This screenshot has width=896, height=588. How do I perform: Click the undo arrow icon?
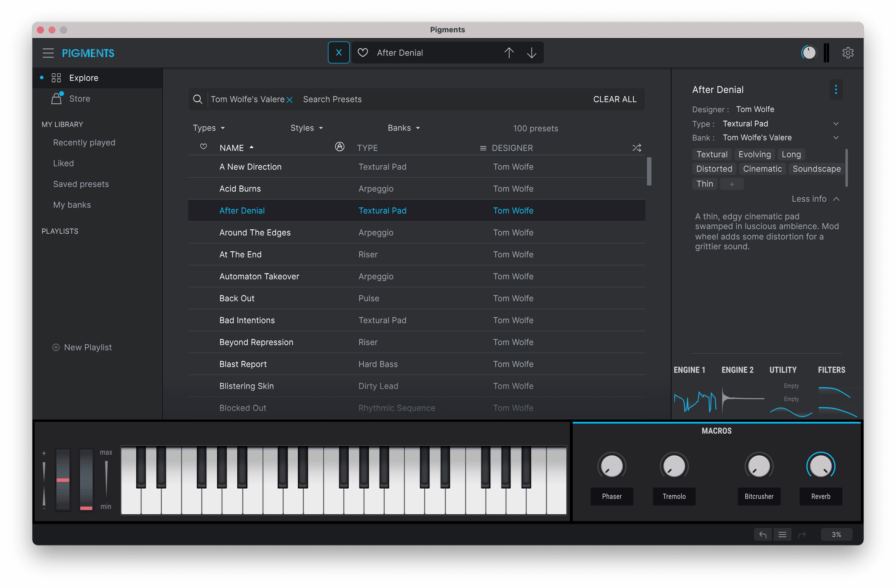[763, 535]
